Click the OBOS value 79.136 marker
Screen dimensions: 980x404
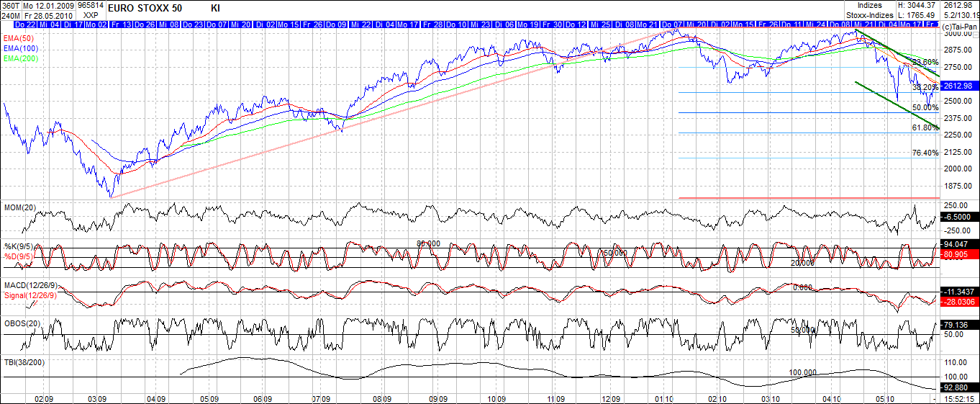click(960, 324)
